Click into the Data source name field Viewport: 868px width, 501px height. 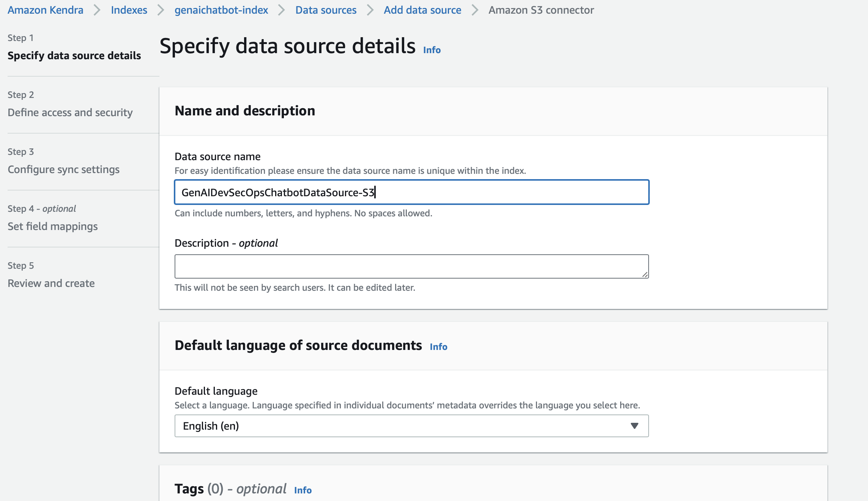pos(411,192)
